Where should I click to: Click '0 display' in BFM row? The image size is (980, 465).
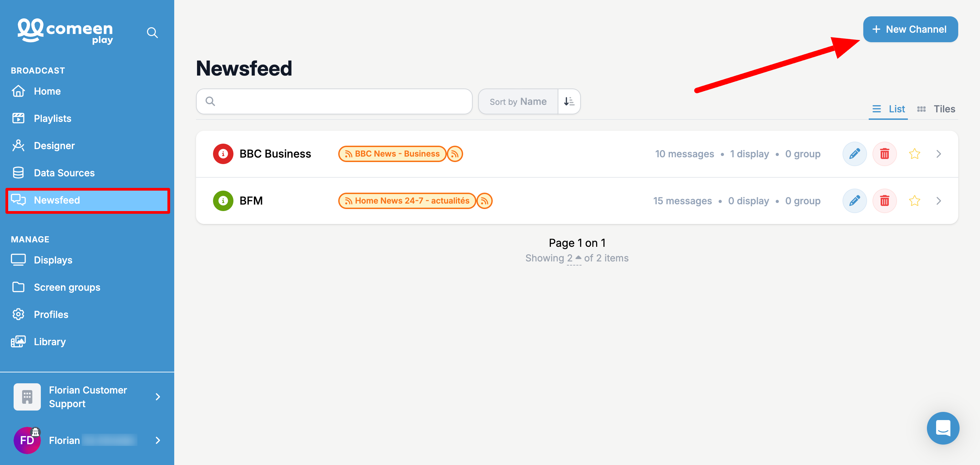pos(748,201)
